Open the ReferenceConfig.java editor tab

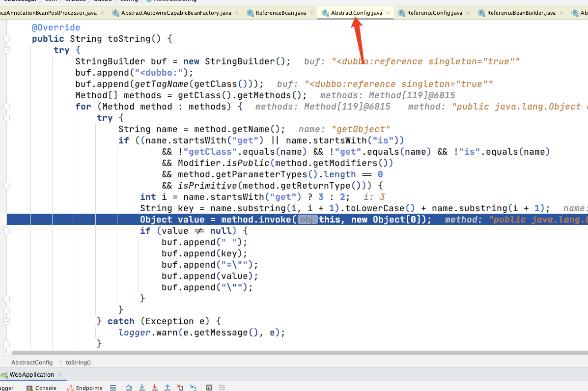[x=434, y=13]
